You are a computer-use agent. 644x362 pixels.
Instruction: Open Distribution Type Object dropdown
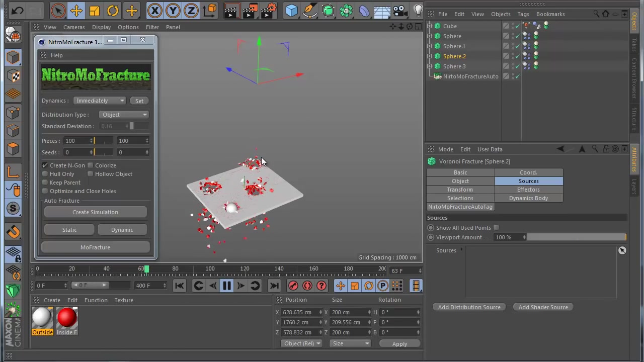click(124, 115)
